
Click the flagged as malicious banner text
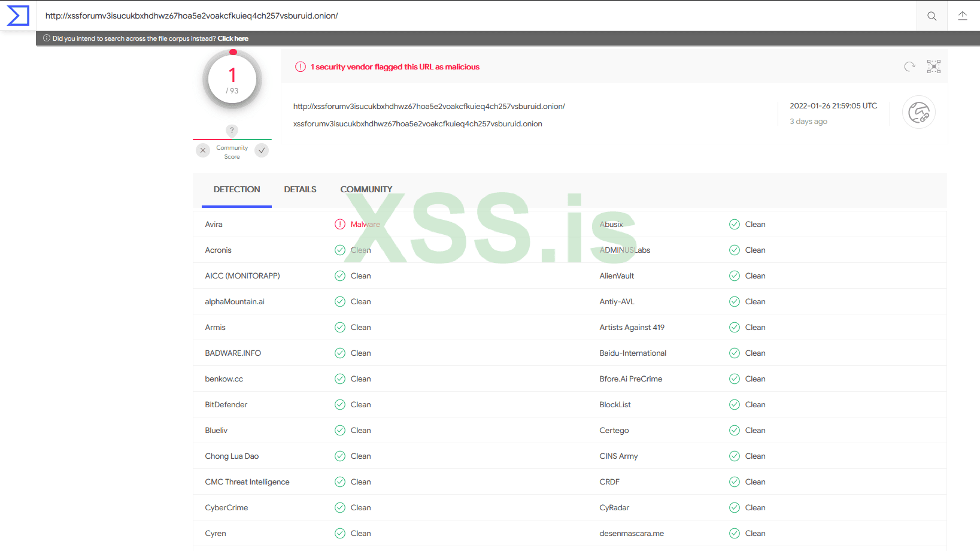[x=395, y=67]
